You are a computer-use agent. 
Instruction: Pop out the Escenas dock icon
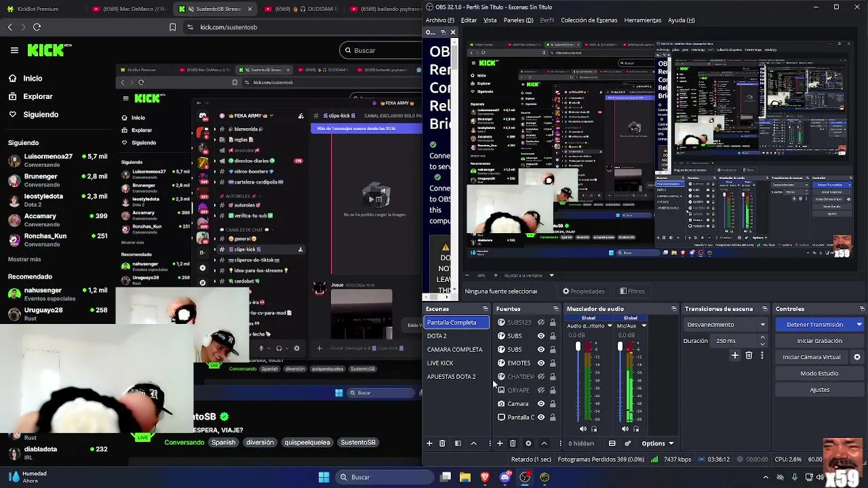point(485,309)
